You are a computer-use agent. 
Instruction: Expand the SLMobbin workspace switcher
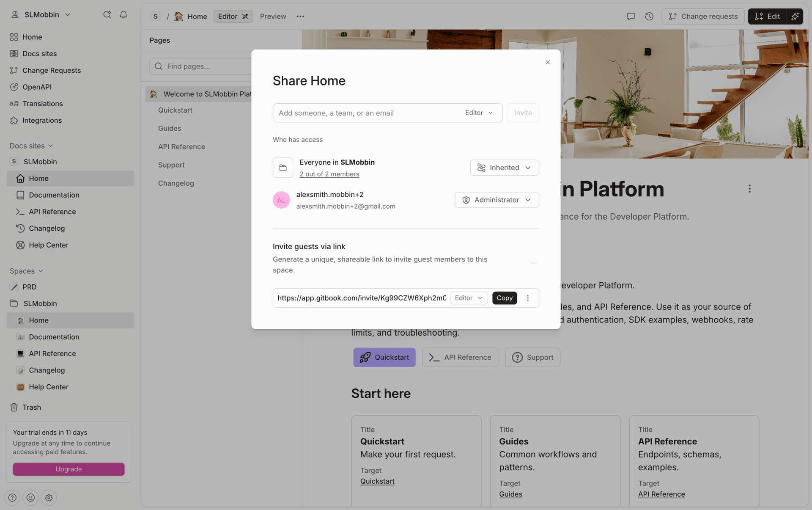[41, 14]
